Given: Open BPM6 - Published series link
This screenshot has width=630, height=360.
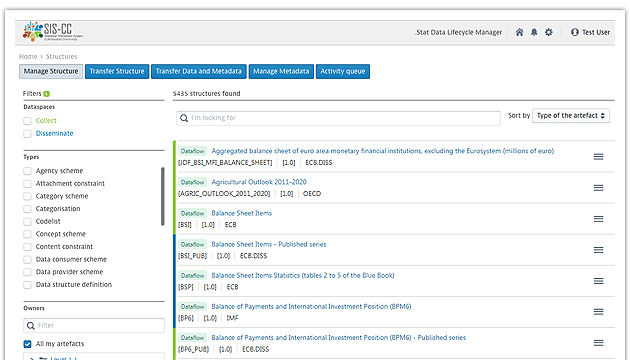Looking at the screenshot, I should point(339,338).
